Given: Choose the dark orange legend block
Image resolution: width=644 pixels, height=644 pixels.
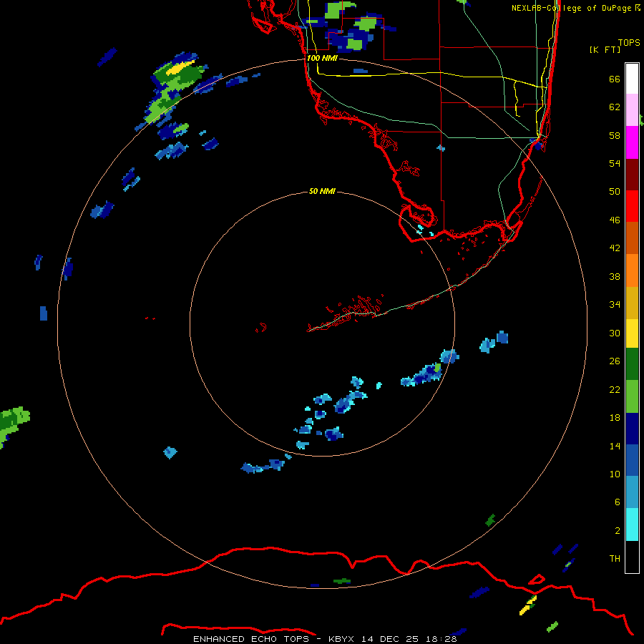Looking at the screenshot, I should [x=632, y=238].
